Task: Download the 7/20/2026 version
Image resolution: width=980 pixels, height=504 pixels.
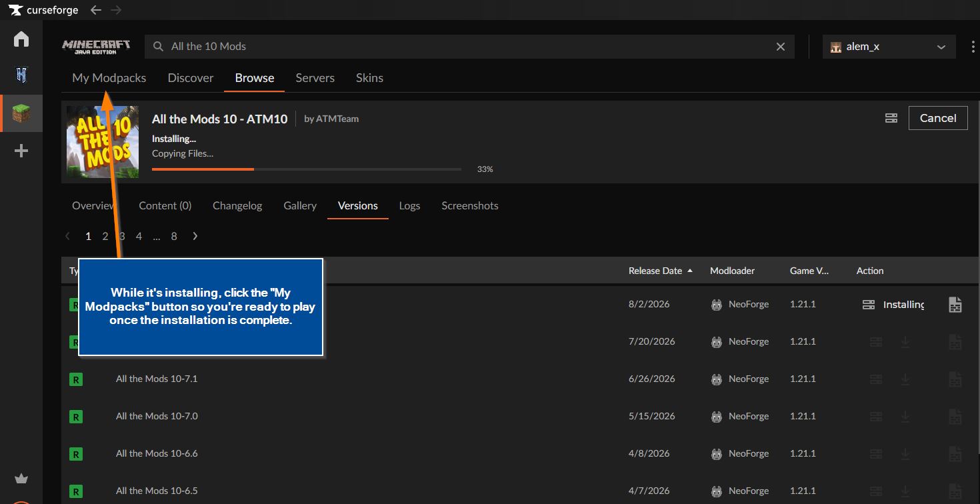Action: [x=905, y=342]
